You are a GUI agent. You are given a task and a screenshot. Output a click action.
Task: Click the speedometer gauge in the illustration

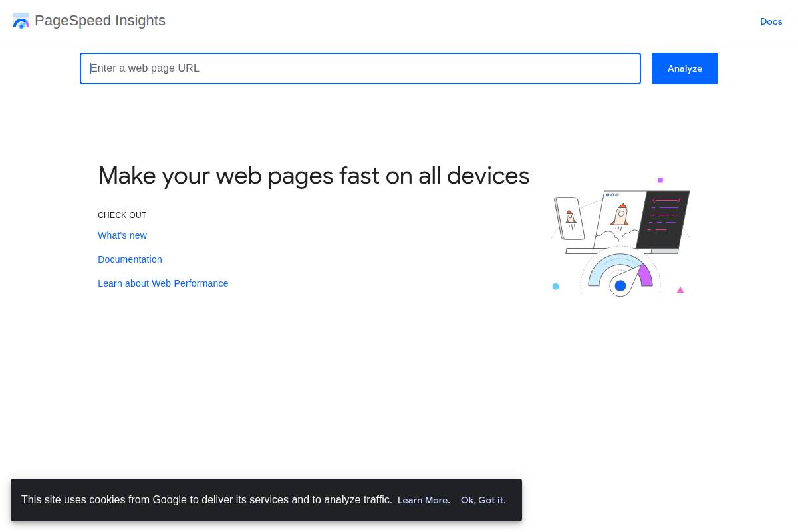619,279
